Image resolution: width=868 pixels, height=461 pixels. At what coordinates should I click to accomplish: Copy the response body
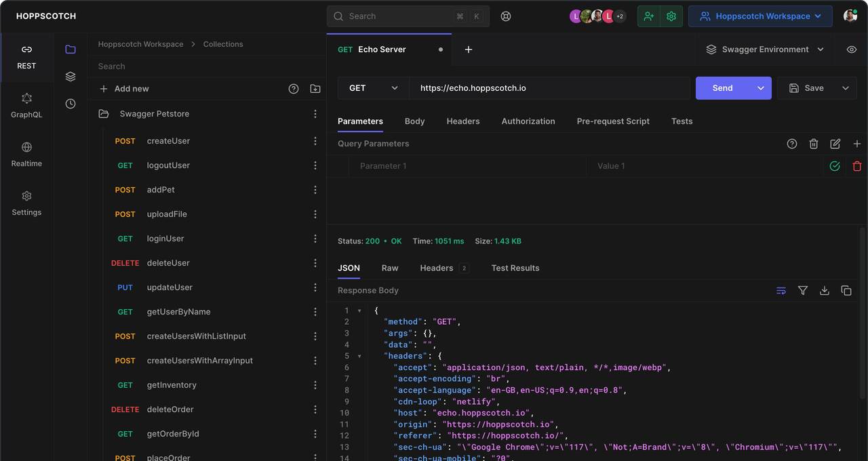click(846, 290)
